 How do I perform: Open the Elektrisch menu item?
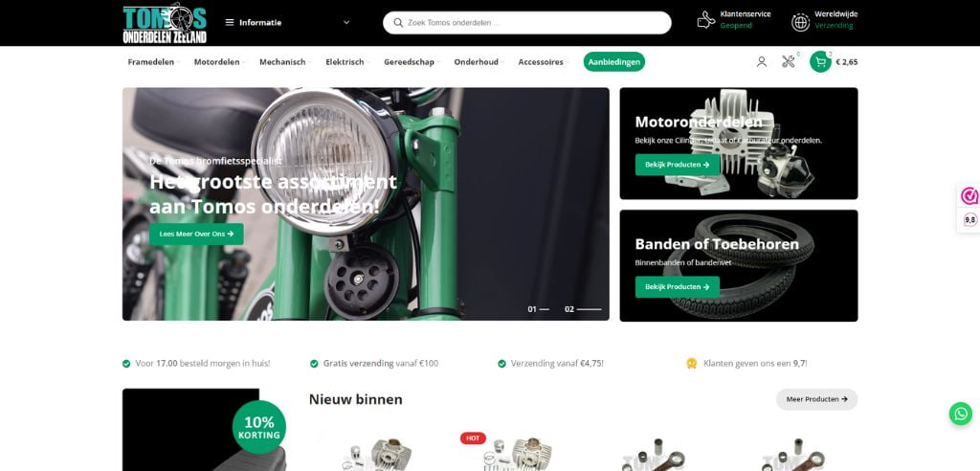click(346, 62)
